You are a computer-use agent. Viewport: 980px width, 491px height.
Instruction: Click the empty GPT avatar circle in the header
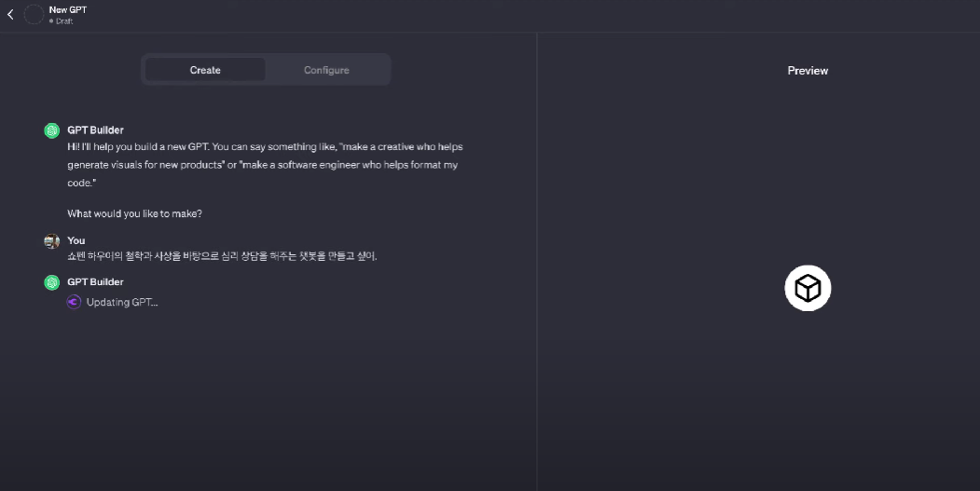[34, 14]
